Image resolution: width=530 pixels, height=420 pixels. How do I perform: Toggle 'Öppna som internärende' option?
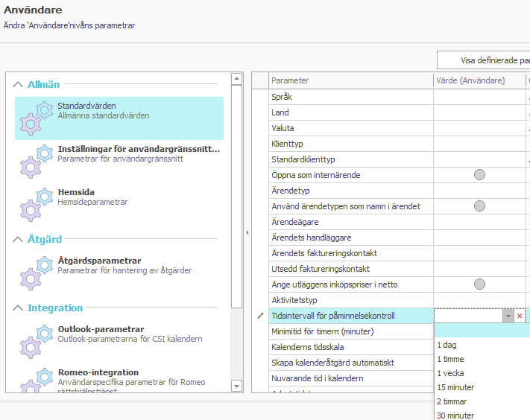[479, 174]
